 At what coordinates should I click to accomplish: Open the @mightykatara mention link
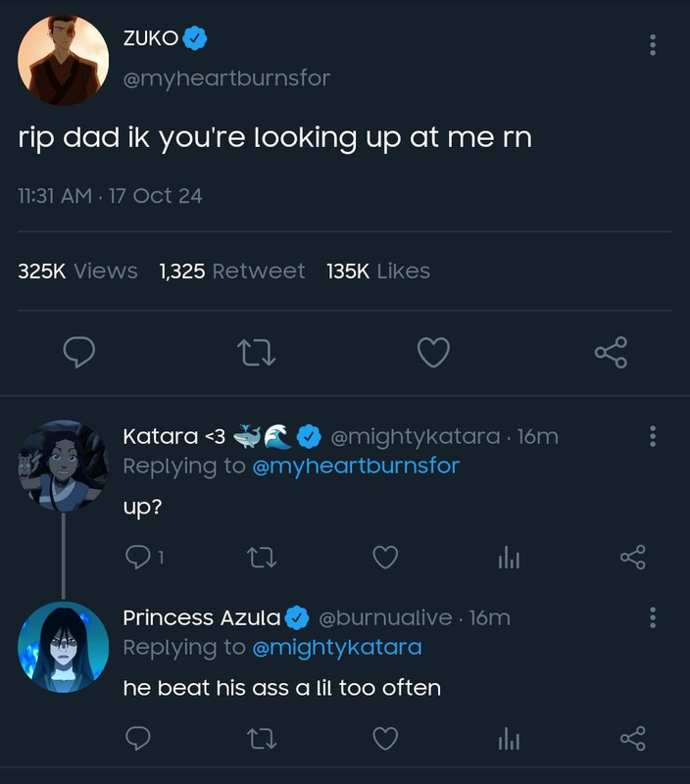click(337, 647)
